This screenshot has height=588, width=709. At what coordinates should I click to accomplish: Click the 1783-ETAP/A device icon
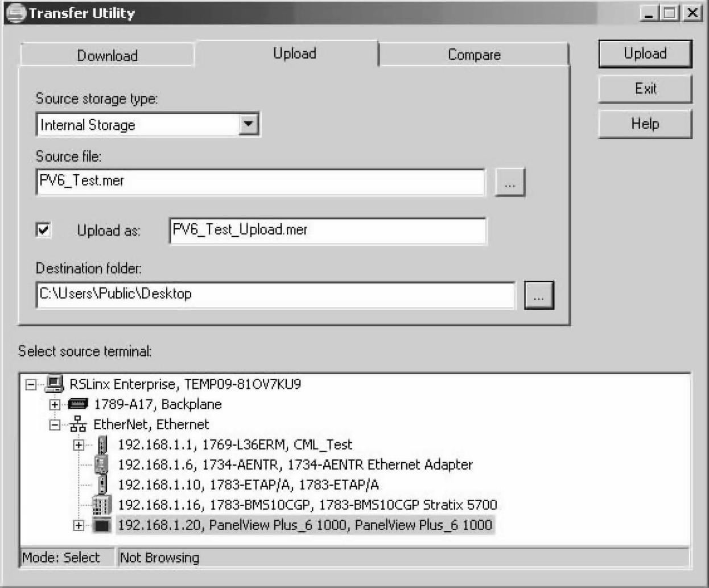coord(102,484)
